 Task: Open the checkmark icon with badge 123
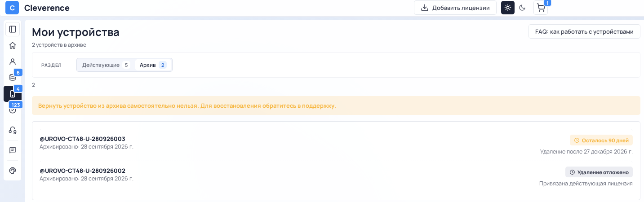(x=13, y=110)
